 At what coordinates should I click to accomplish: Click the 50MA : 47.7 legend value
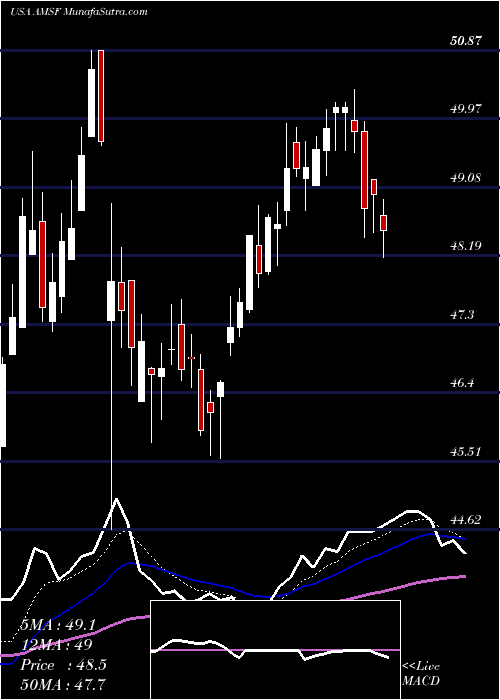pos(62,684)
